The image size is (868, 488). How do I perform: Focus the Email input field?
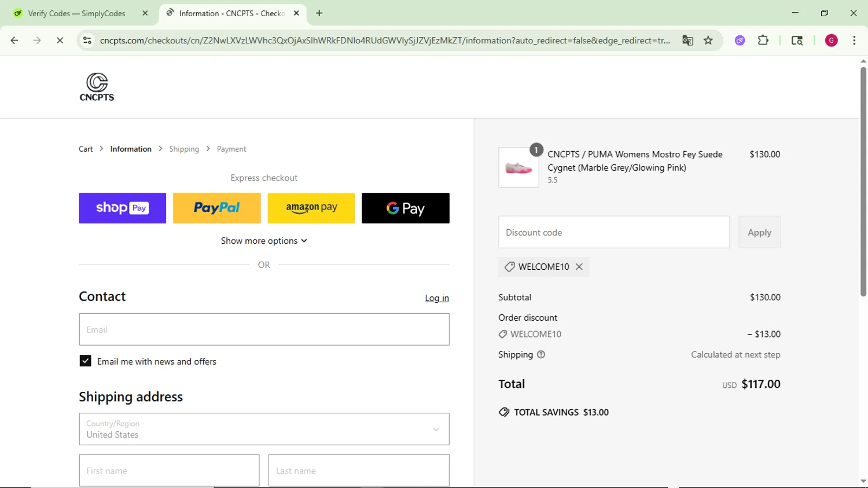264,329
